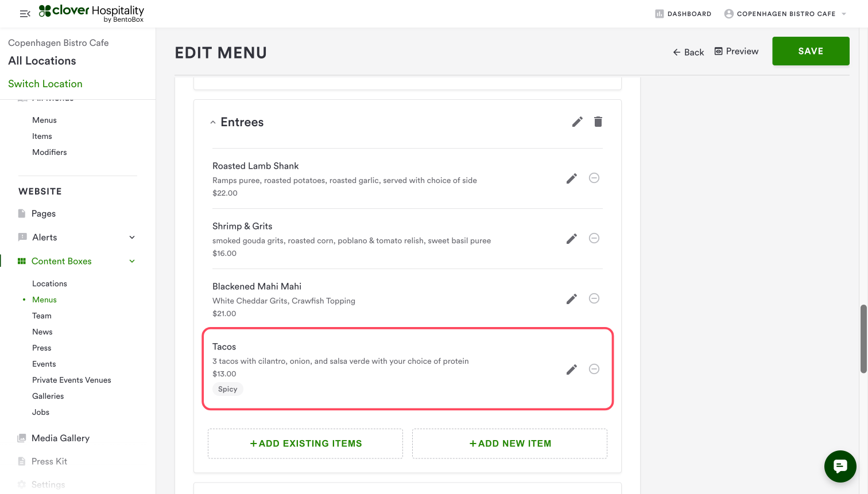
Task: Edit the Entrees section with pencil icon
Action: [x=577, y=122]
